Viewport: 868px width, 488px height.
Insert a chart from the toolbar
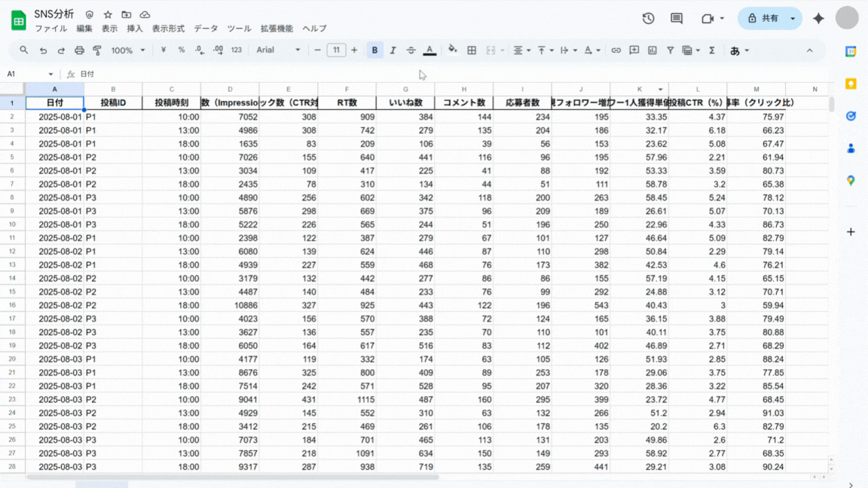pyautogui.click(x=652, y=50)
